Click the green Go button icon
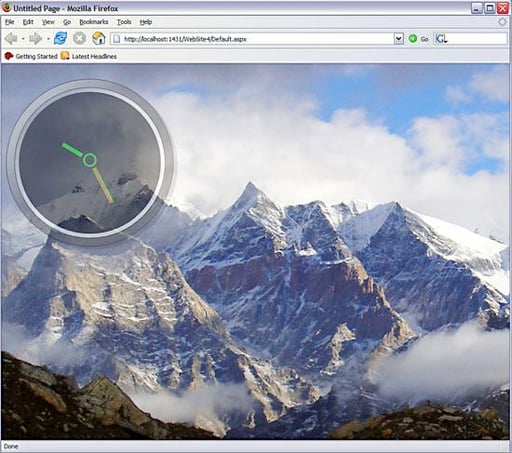 pyautogui.click(x=413, y=39)
